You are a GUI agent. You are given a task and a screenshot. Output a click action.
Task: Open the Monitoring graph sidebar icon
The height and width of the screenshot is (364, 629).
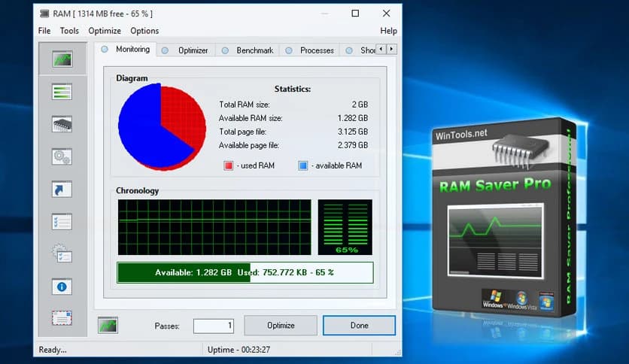coord(62,59)
